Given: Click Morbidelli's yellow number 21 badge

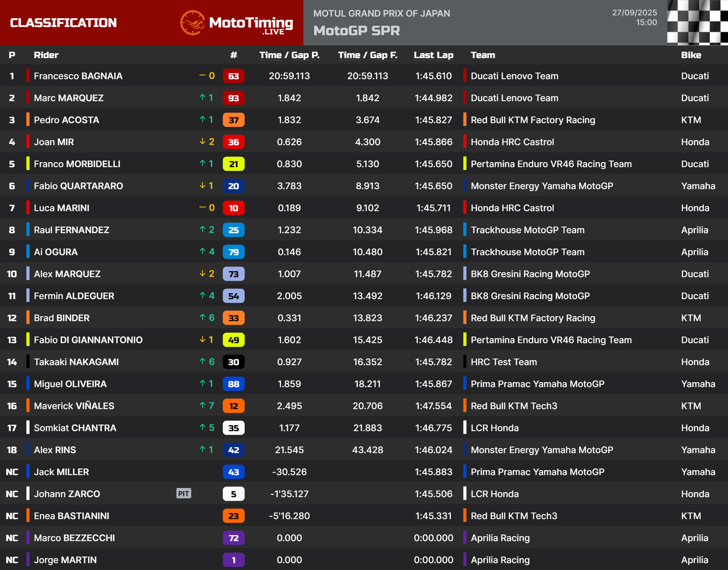Looking at the screenshot, I should pyautogui.click(x=233, y=164).
